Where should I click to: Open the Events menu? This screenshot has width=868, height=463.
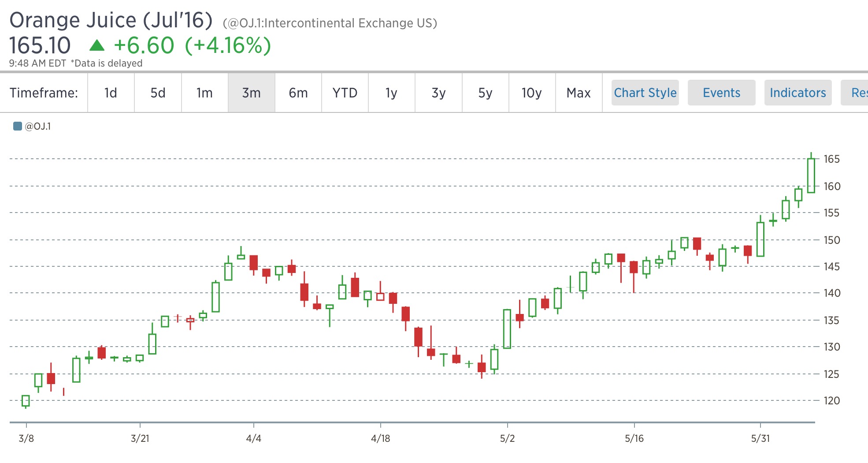coord(721,93)
